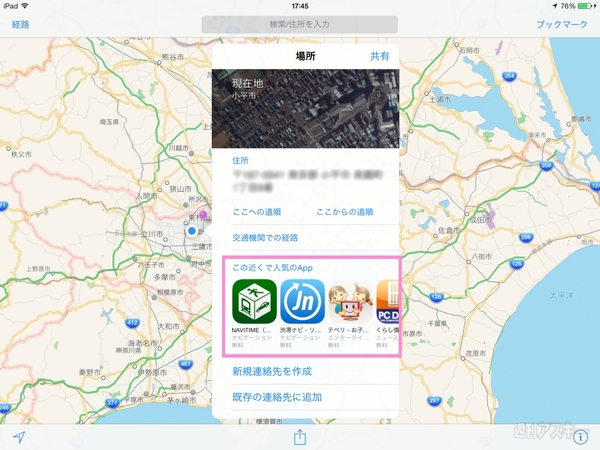Open the PC D news app icon

click(x=388, y=302)
